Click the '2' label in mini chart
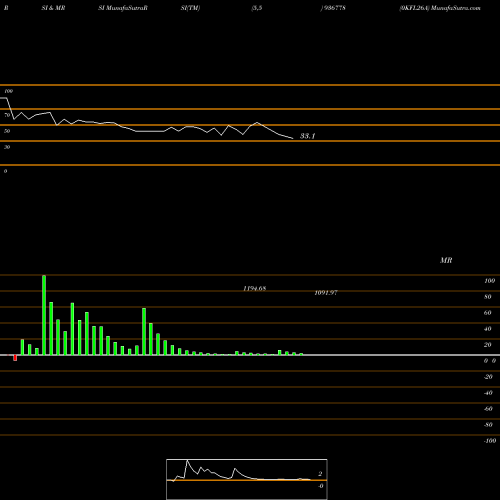The image size is (500, 500). (x=320, y=474)
